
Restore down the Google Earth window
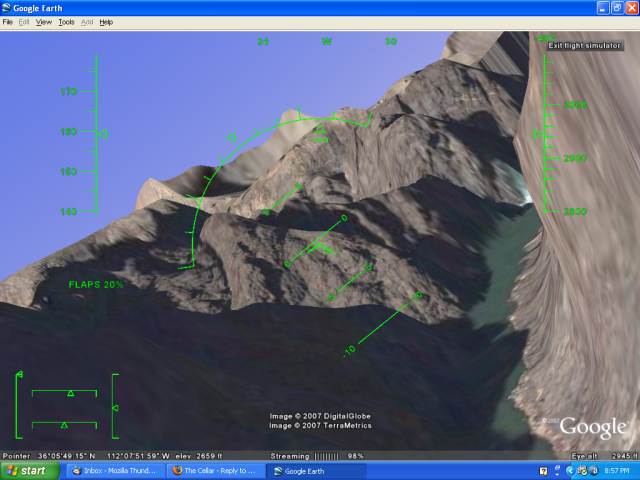pos(618,8)
